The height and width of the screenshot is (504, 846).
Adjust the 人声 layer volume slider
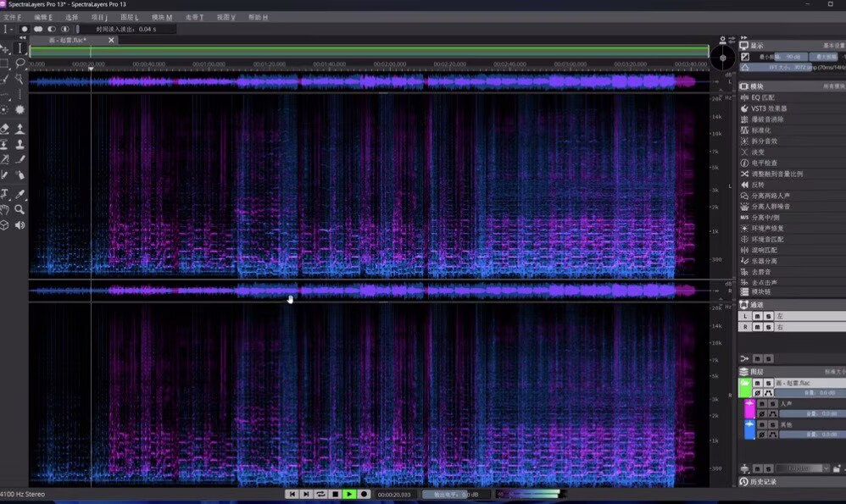tap(813, 414)
